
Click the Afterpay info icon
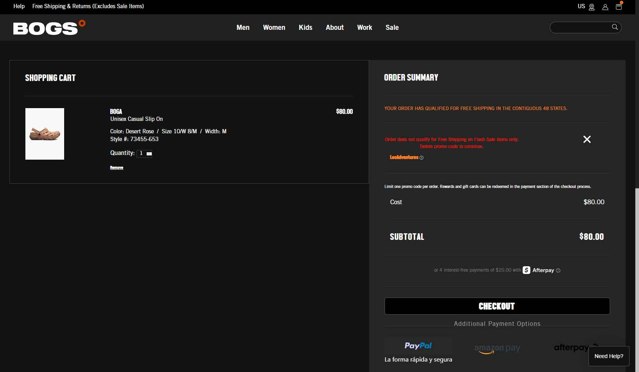click(x=558, y=271)
